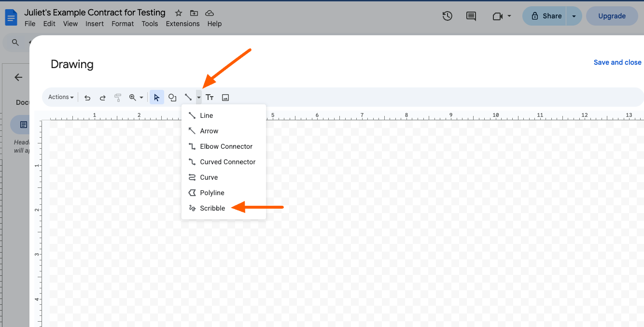This screenshot has height=327, width=644.
Task: Click the Upgrade button
Action: (612, 16)
